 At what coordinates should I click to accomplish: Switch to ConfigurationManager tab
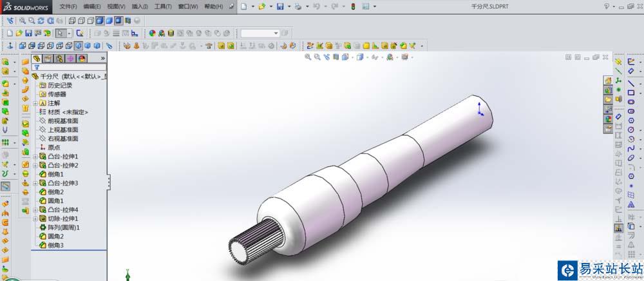pyautogui.click(x=59, y=59)
